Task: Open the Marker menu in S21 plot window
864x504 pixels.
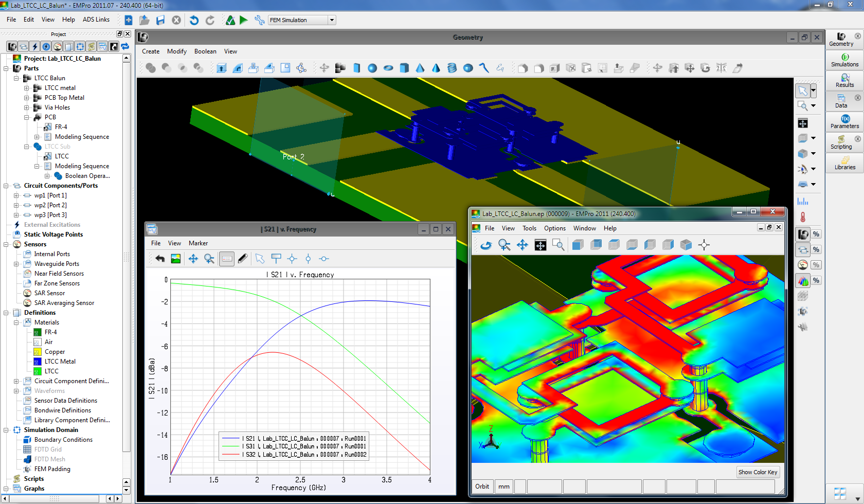Action: 198,243
